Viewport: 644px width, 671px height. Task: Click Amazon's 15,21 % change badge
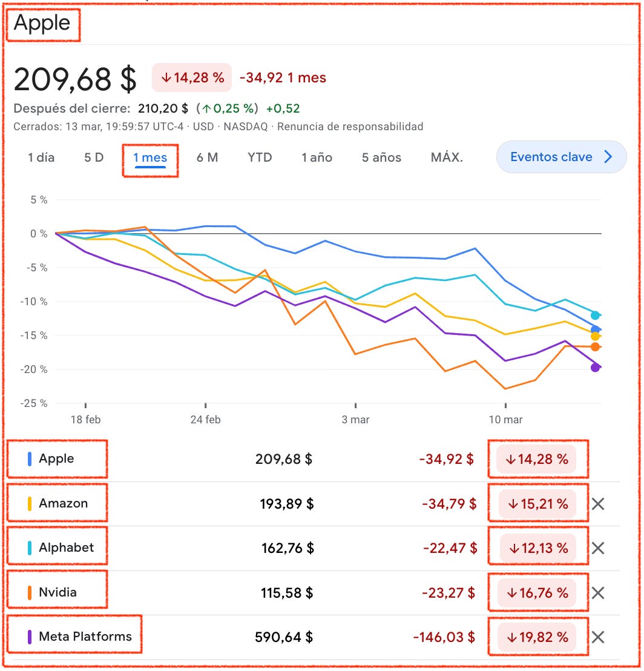pyautogui.click(x=537, y=504)
